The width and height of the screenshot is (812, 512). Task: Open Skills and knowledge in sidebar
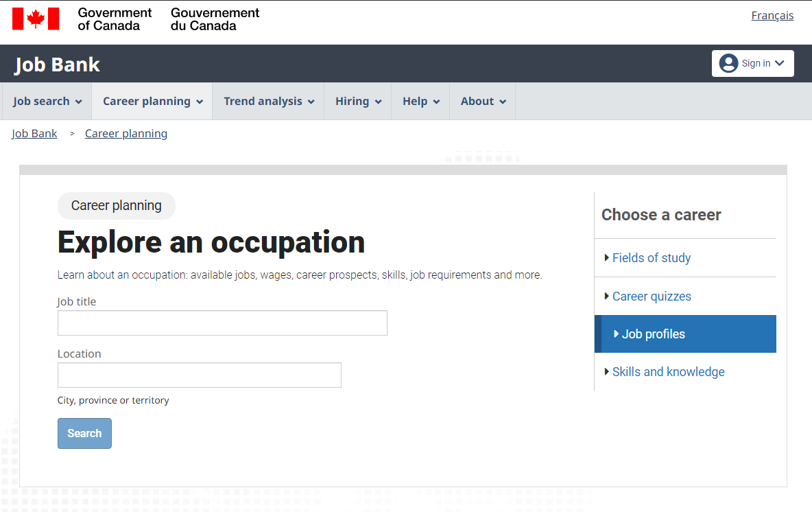668,372
